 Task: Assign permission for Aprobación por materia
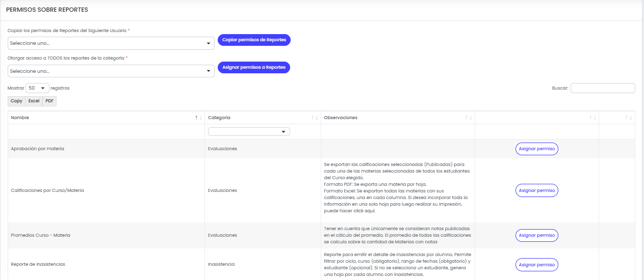(x=537, y=149)
